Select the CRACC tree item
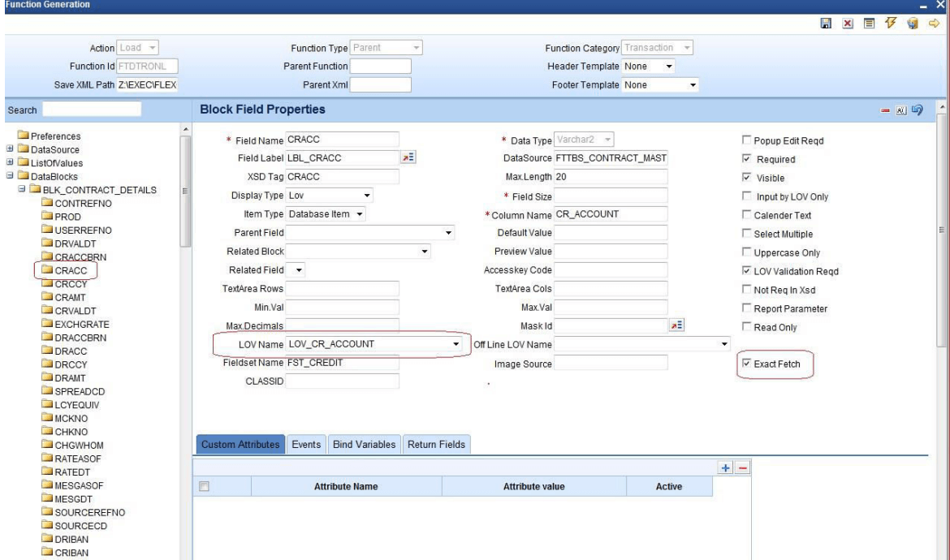This screenshot has width=950, height=560. pyautogui.click(x=71, y=270)
